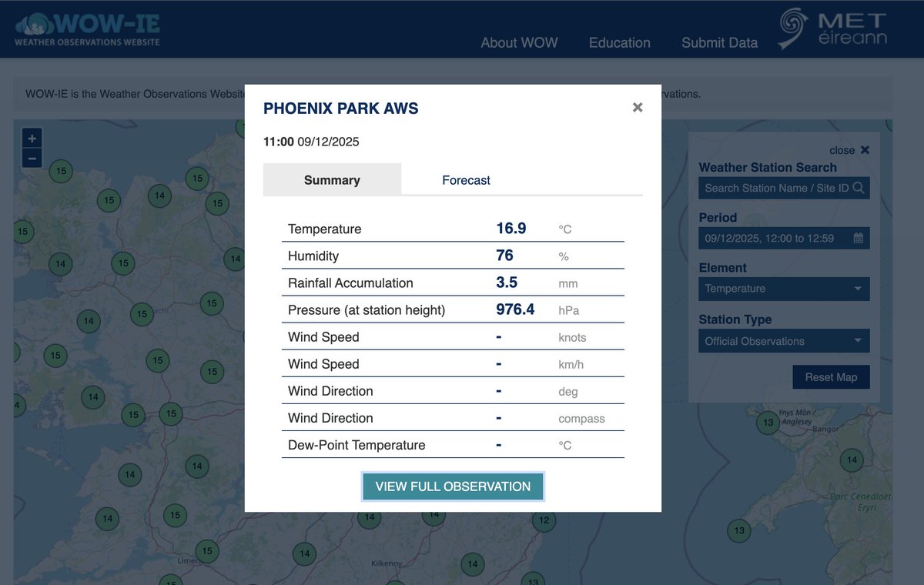Switch to the Forecast tab
The height and width of the screenshot is (585, 924).
point(466,180)
